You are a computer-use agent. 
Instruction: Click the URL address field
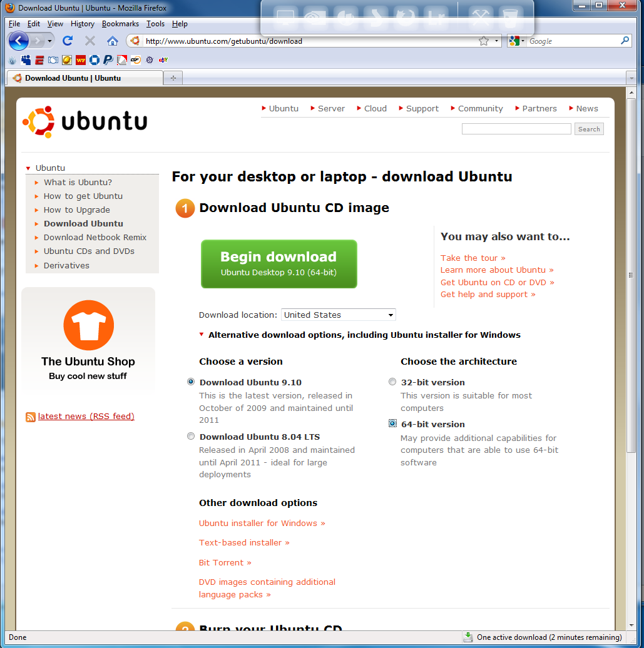(x=310, y=41)
